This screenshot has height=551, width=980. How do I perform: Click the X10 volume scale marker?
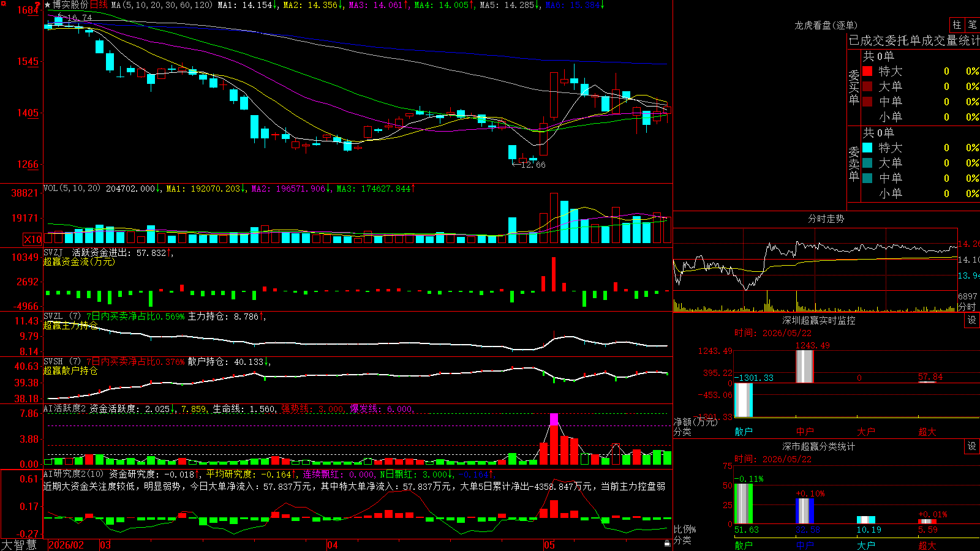[32, 239]
